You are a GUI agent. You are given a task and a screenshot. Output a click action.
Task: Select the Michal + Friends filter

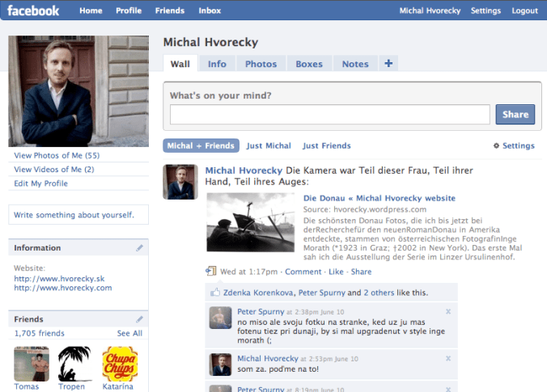tap(201, 146)
